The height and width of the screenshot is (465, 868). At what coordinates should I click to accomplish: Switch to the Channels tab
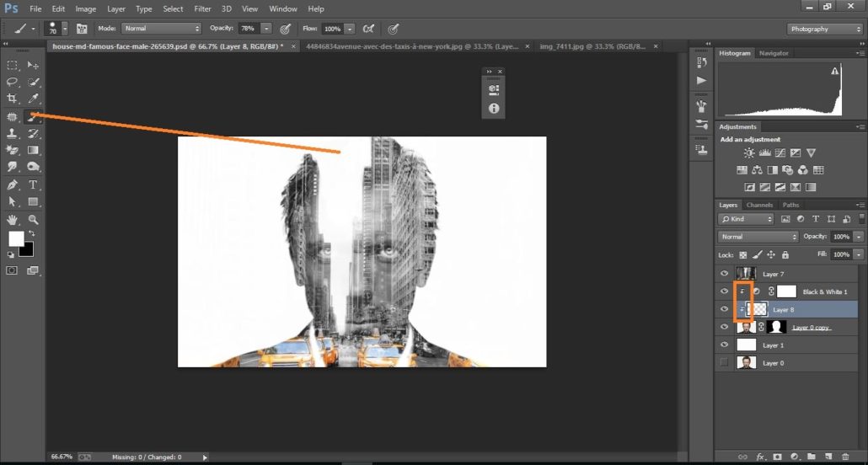759,205
